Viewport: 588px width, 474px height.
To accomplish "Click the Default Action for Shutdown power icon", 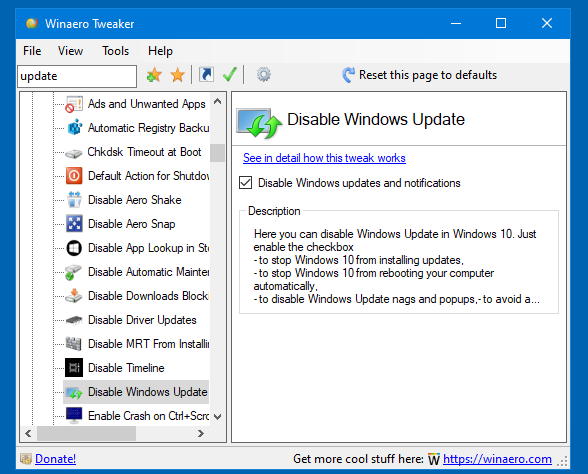I will (74, 176).
